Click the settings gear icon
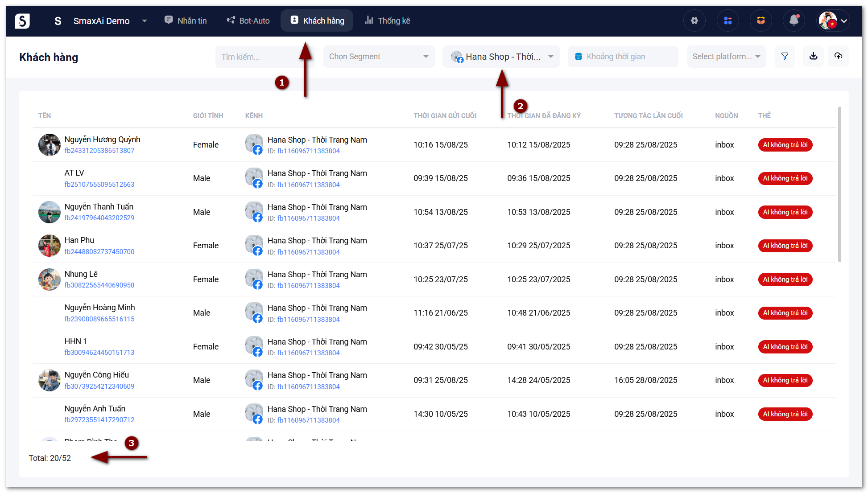 (694, 21)
